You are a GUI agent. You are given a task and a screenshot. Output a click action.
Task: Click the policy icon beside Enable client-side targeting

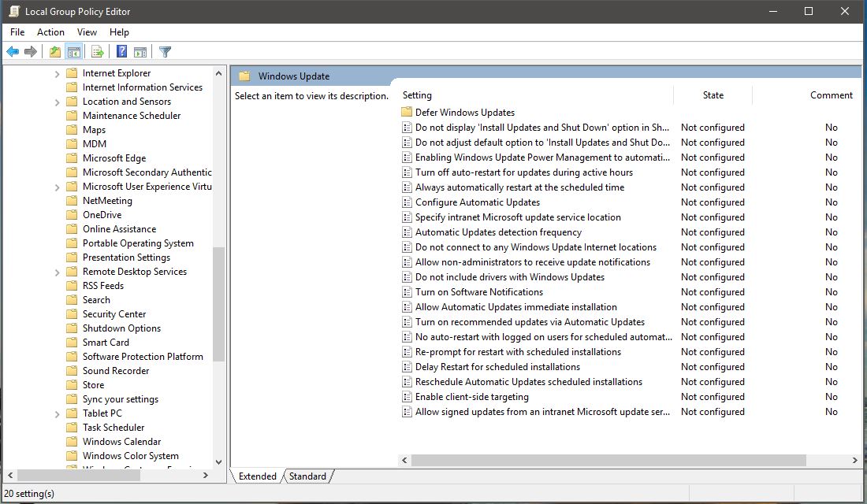(407, 397)
